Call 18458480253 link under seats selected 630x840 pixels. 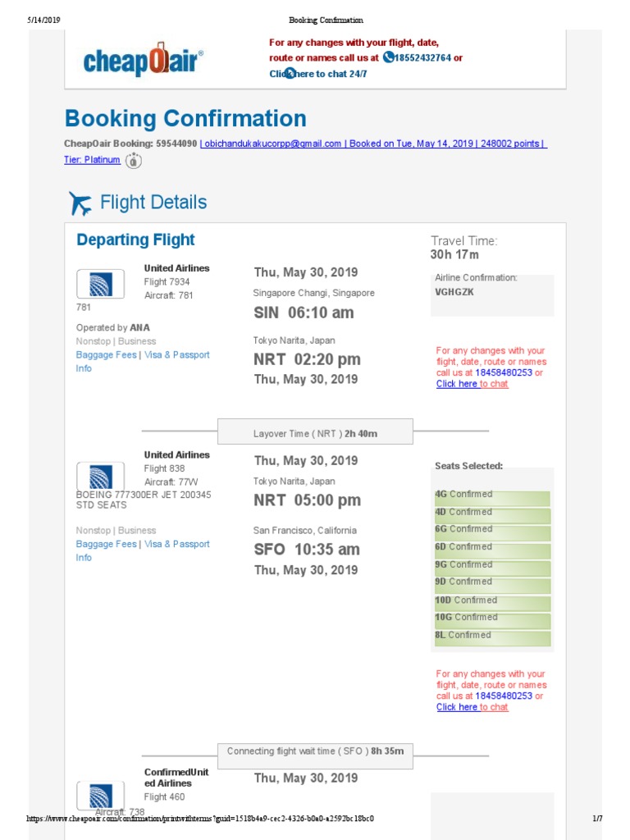pos(504,696)
